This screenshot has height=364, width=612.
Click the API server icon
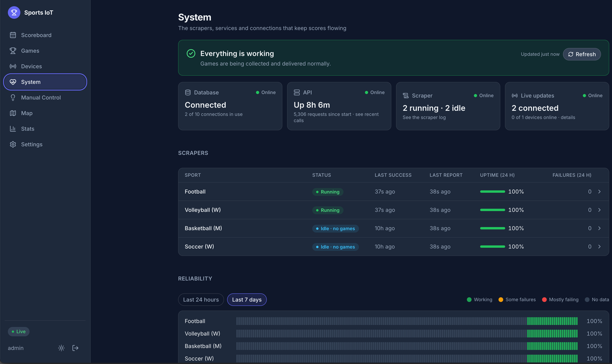[297, 93]
